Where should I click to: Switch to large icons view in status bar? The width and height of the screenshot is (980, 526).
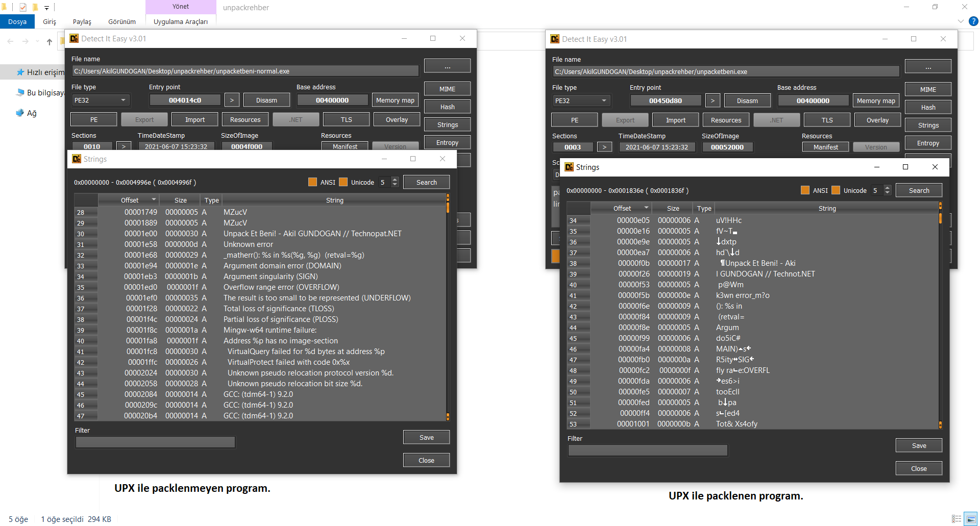(970, 519)
